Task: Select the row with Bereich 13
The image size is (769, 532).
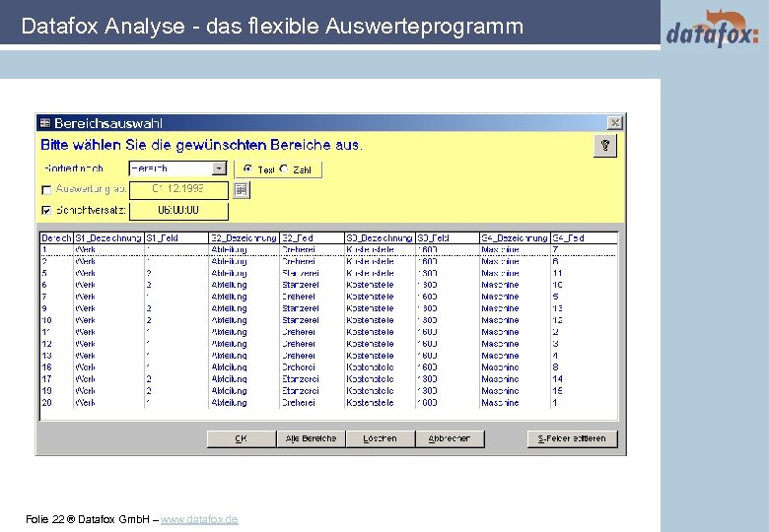Action: (328, 356)
